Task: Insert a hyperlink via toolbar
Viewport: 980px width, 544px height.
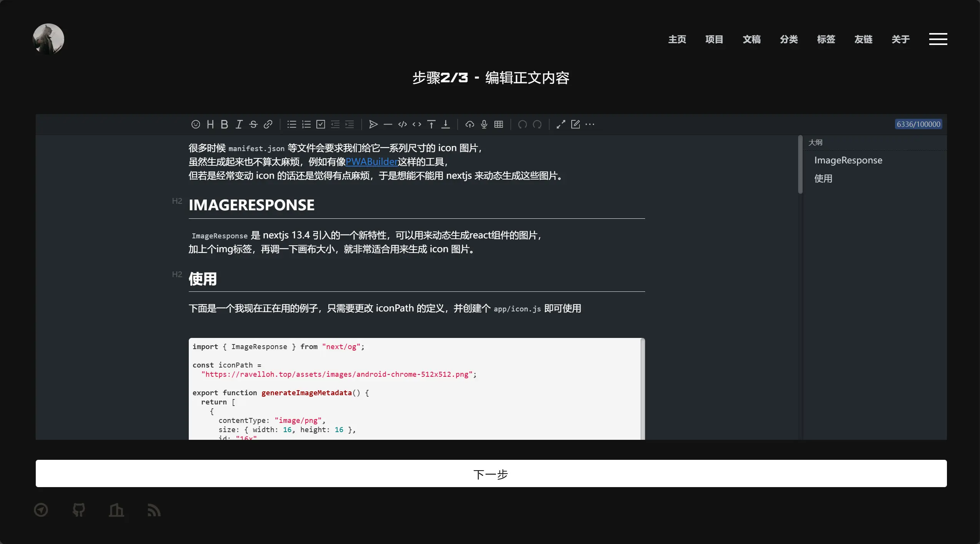Action: tap(268, 124)
